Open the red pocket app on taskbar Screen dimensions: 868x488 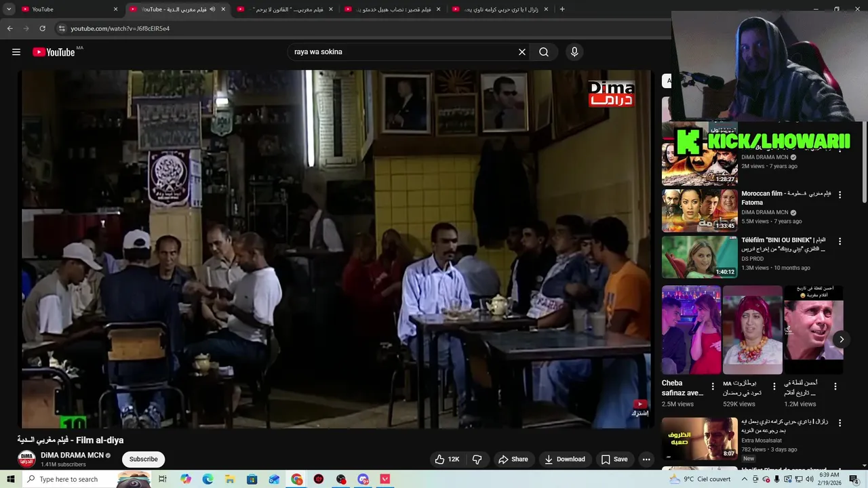click(385, 479)
